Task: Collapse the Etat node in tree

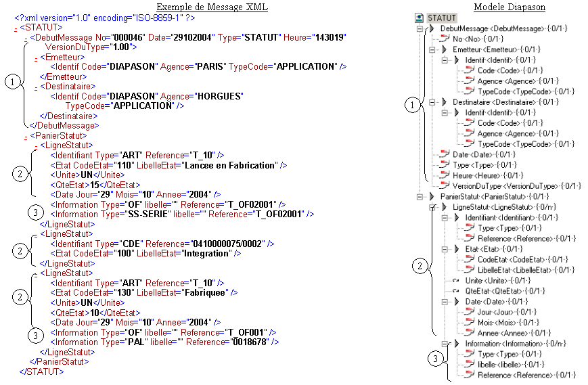Action: point(445,249)
